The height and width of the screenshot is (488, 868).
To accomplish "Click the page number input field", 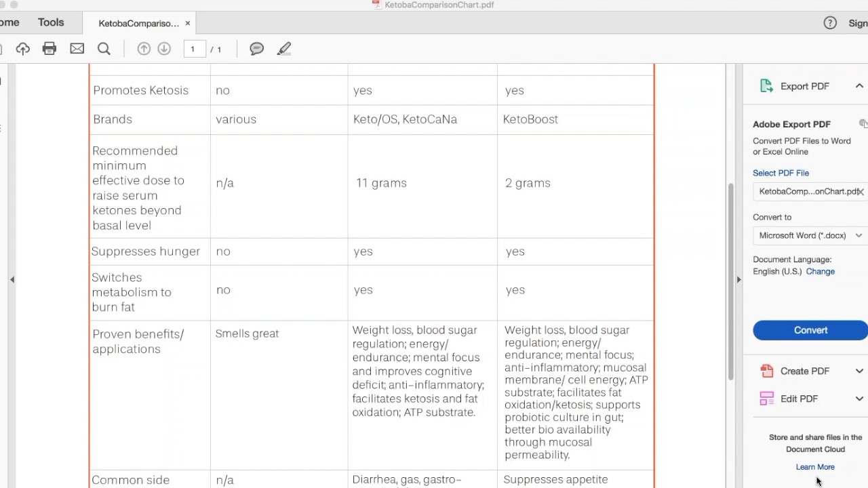I will 194,49.
